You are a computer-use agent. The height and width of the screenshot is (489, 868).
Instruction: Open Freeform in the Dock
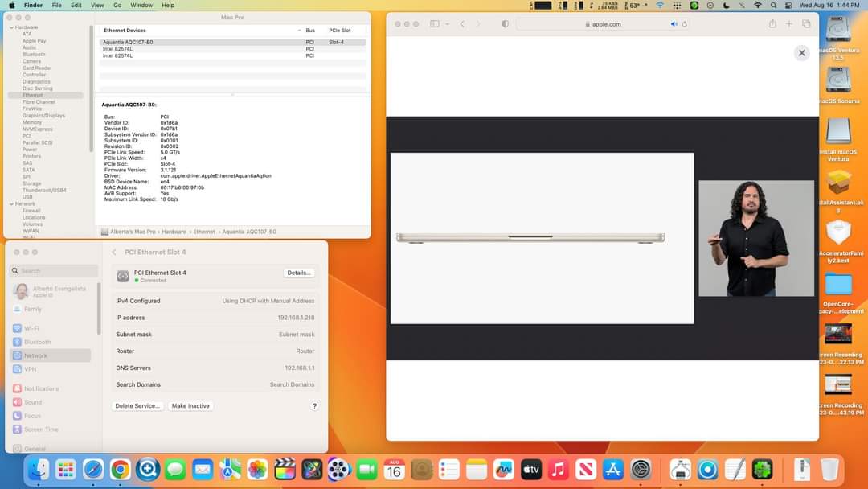pos(504,471)
